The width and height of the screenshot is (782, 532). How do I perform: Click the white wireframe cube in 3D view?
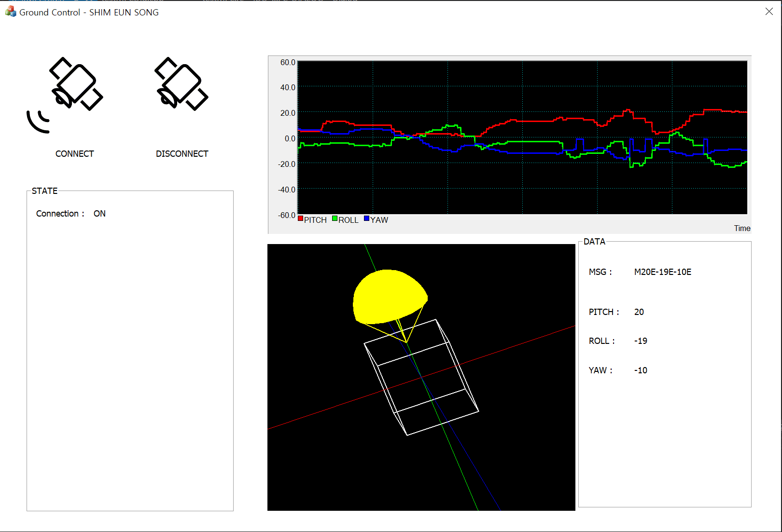coord(421,377)
